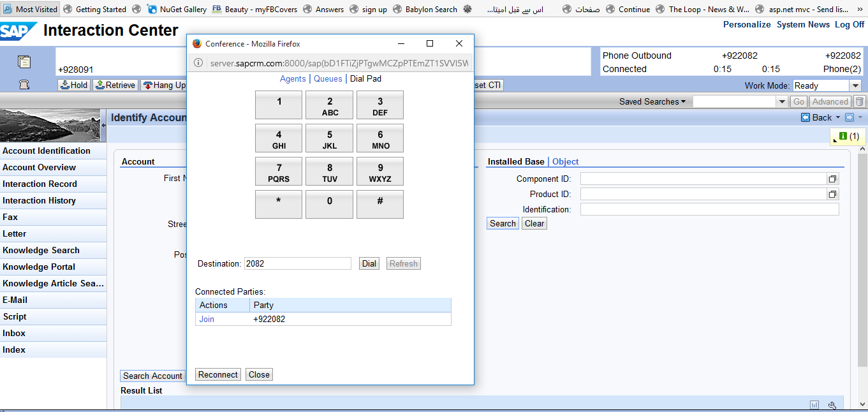Open the Saved Searches menu
The height and width of the screenshot is (412, 868).
(x=652, y=101)
